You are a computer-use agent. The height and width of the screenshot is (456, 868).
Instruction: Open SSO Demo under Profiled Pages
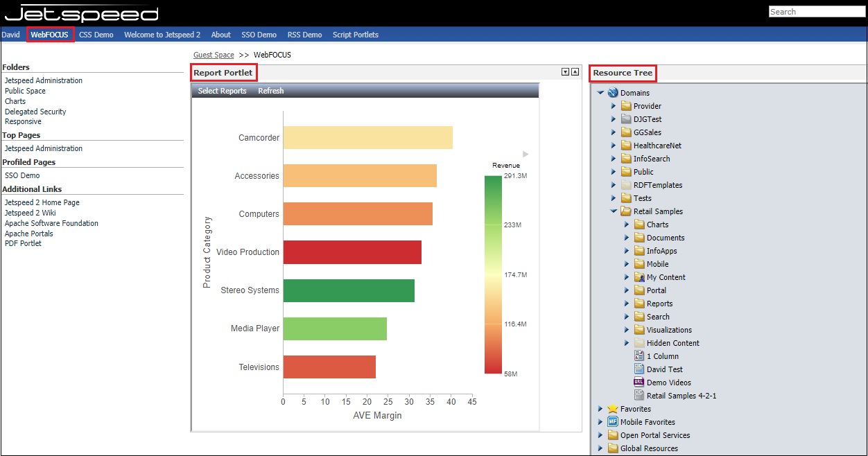22,175
